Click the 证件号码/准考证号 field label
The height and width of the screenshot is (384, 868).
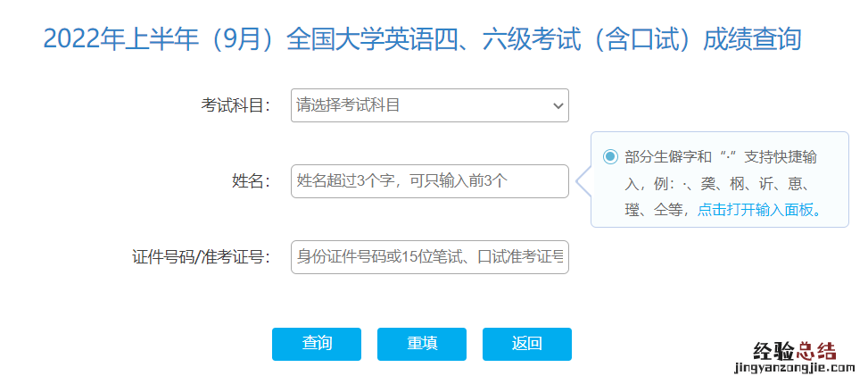(x=201, y=258)
